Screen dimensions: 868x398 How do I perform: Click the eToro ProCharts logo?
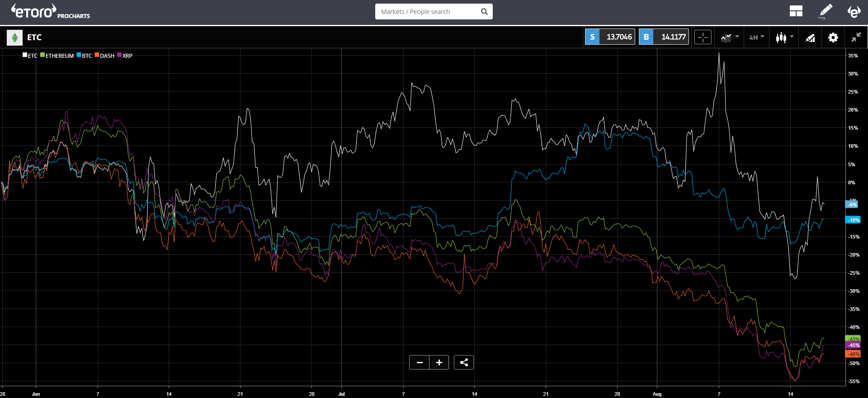tap(50, 12)
